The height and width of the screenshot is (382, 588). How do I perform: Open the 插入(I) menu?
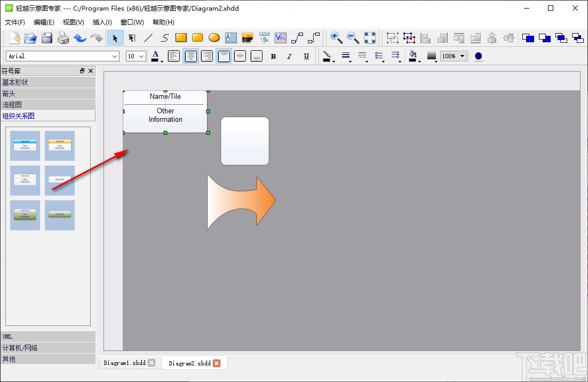click(102, 22)
